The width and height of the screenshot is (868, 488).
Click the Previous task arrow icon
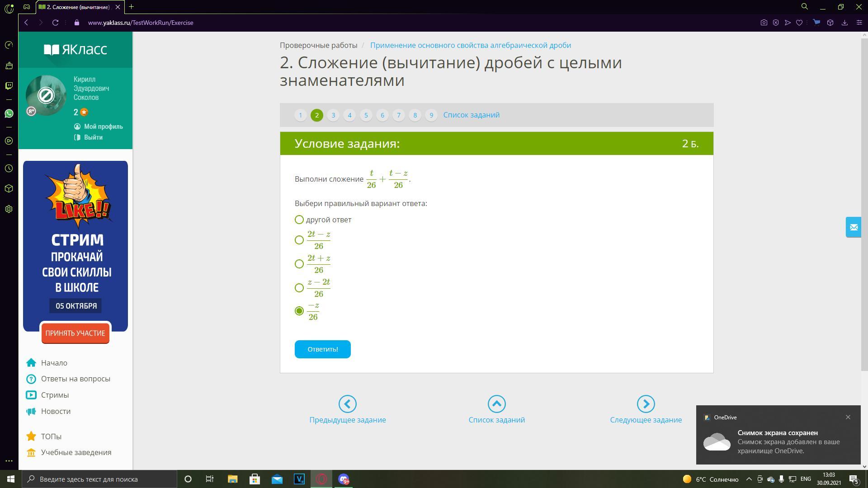(x=347, y=404)
